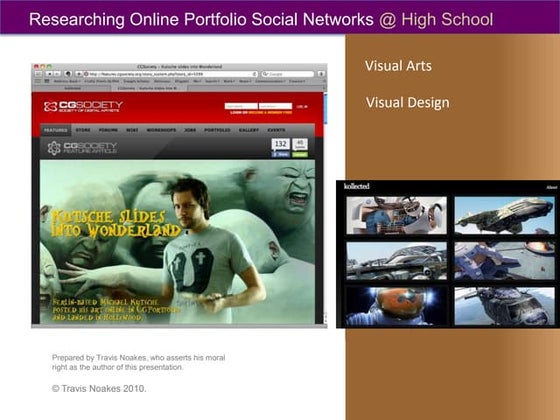Switch to the CGSociety Kutsche browser tab
This screenshot has height=420, width=560.
coord(148,88)
